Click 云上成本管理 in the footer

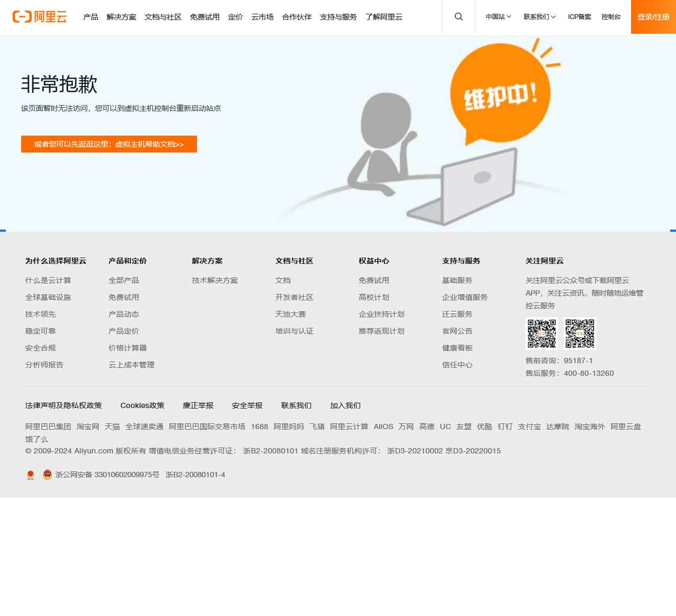(x=132, y=365)
